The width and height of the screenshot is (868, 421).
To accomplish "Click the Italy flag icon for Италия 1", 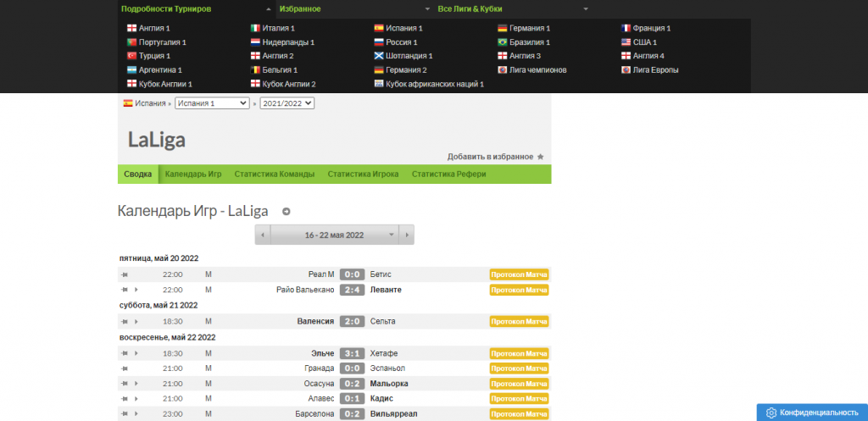I will coord(255,28).
